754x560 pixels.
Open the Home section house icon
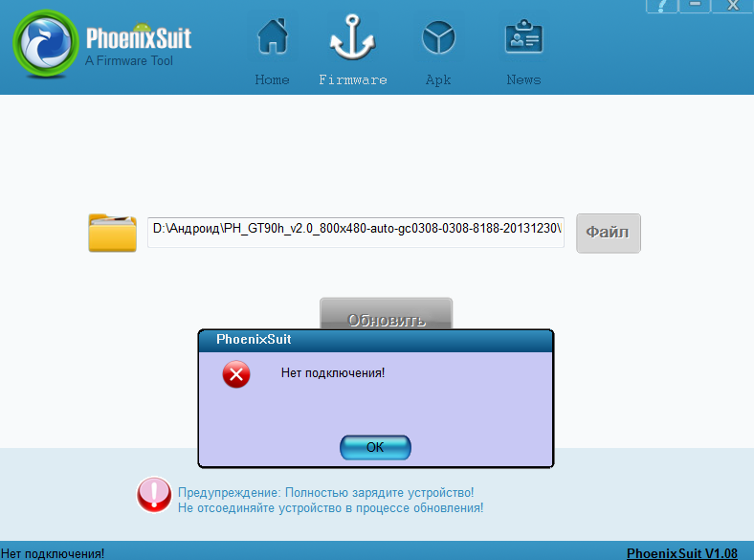pyautogui.click(x=272, y=36)
